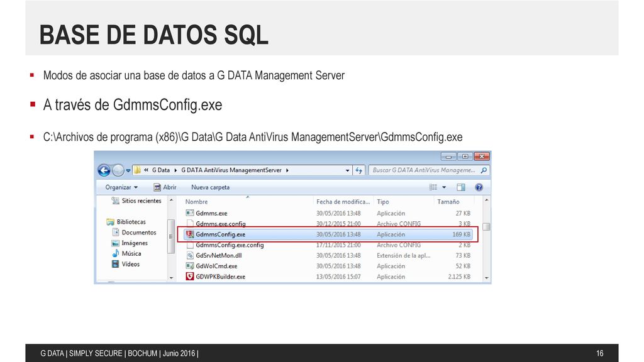Open the Música library

pyautogui.click(x=131, y=254)
